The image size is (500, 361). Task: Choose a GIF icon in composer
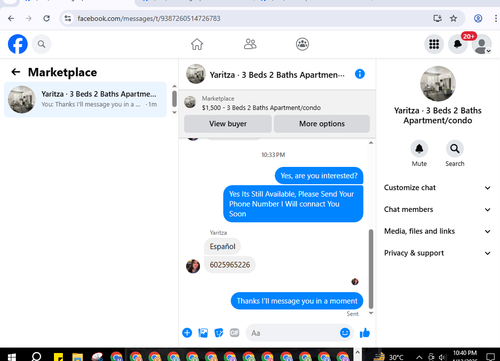[234, 332]
